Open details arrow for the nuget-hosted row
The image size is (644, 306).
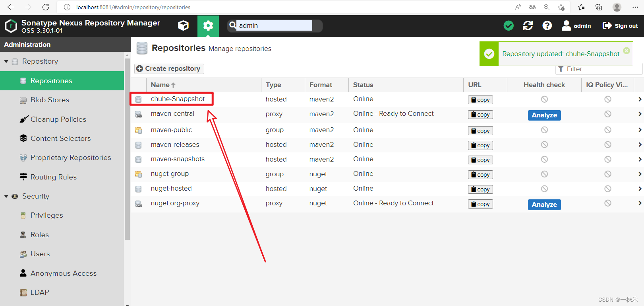[640, 189]
